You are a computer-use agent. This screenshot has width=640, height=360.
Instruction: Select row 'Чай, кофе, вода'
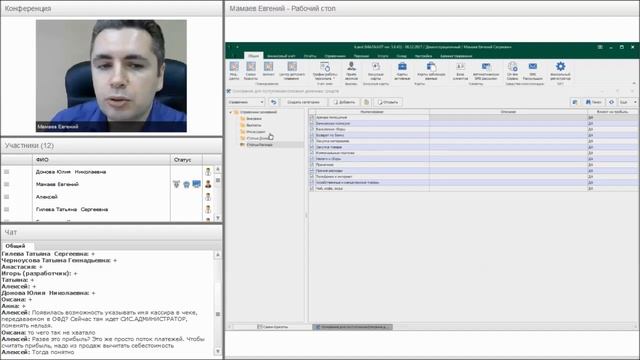pyautogui.click(x=473, y=189)
